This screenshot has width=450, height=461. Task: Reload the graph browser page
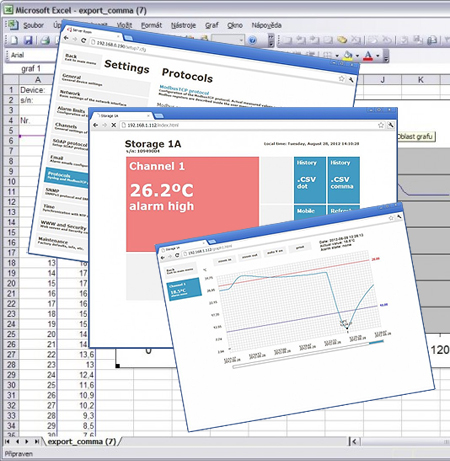[177, 255]
